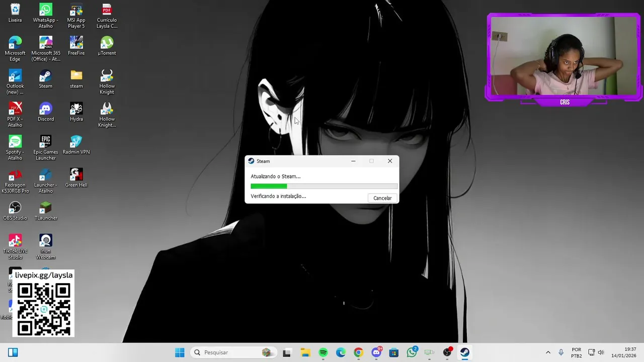The image size is (644, 362).
Task: Open POR PTB2 keyboard language switcher
Action: [x=577, y=352]
